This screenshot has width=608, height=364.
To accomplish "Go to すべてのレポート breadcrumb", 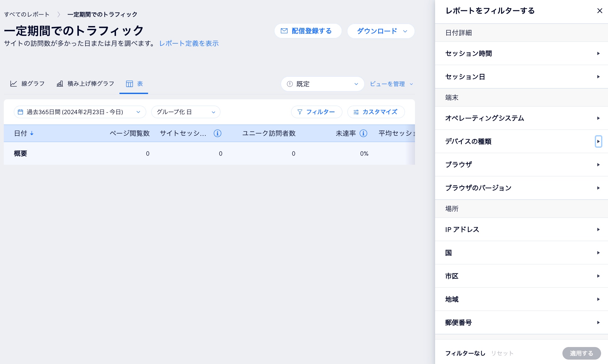I will 27,14.
